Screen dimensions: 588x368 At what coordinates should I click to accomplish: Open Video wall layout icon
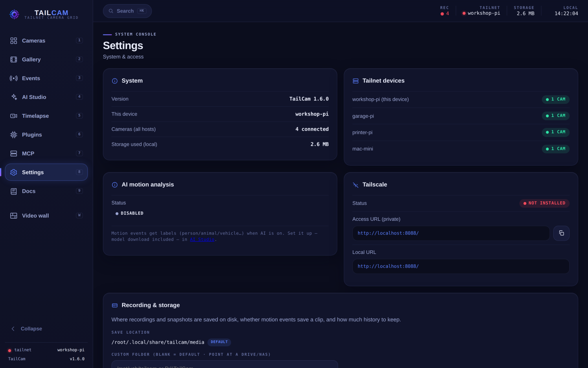click(14, 216)
